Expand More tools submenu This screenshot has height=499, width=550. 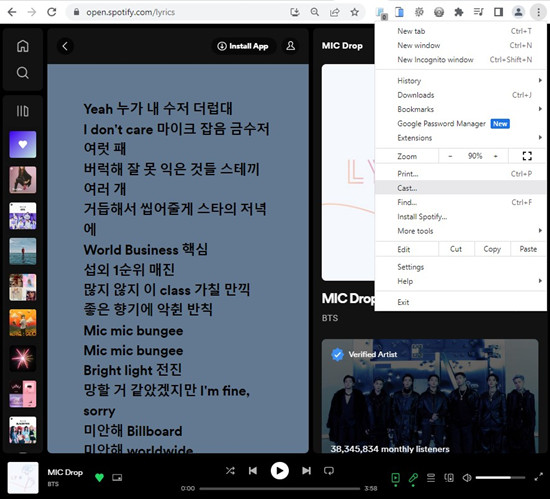[x=461, y=231]
